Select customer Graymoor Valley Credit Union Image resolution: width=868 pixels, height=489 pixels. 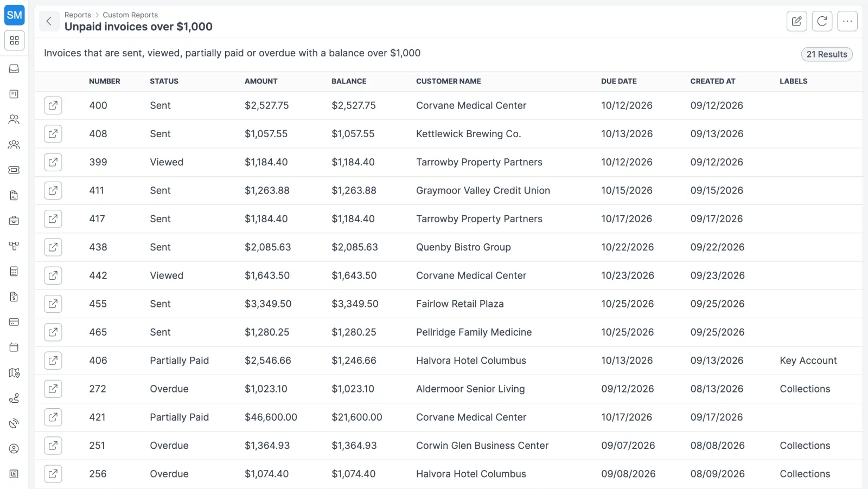(483, 190)
